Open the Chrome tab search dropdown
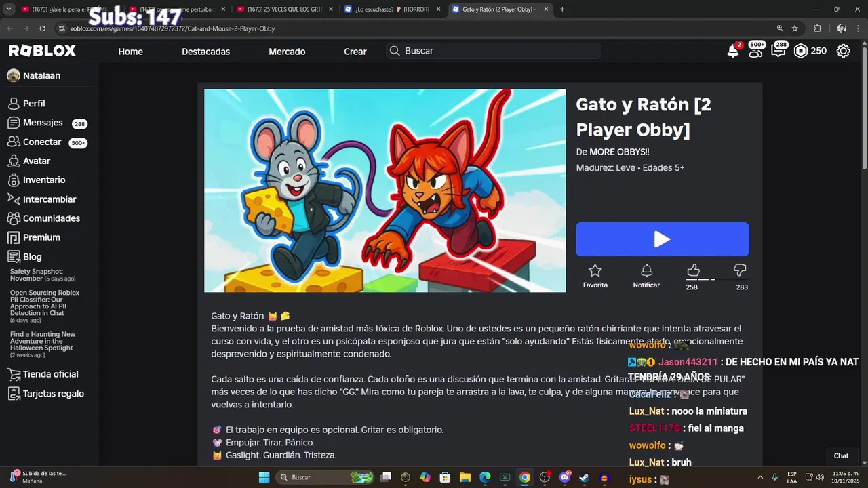 (9, 9)
